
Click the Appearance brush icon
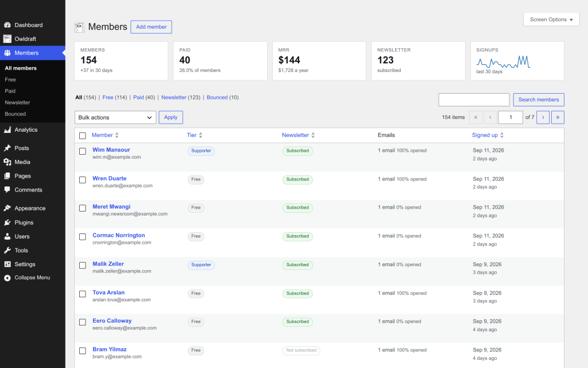tap(7, 208)
